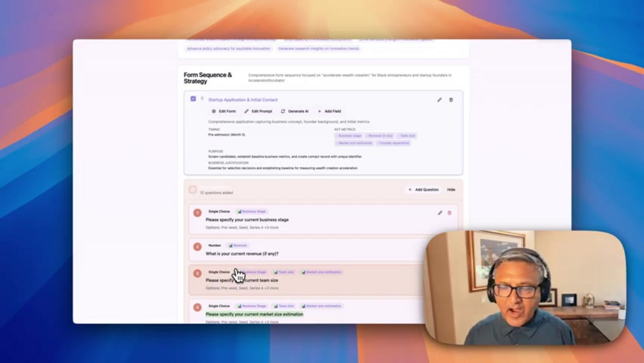Click red trash icon on question 1
The image size is (644, 363).
[450, 213]
